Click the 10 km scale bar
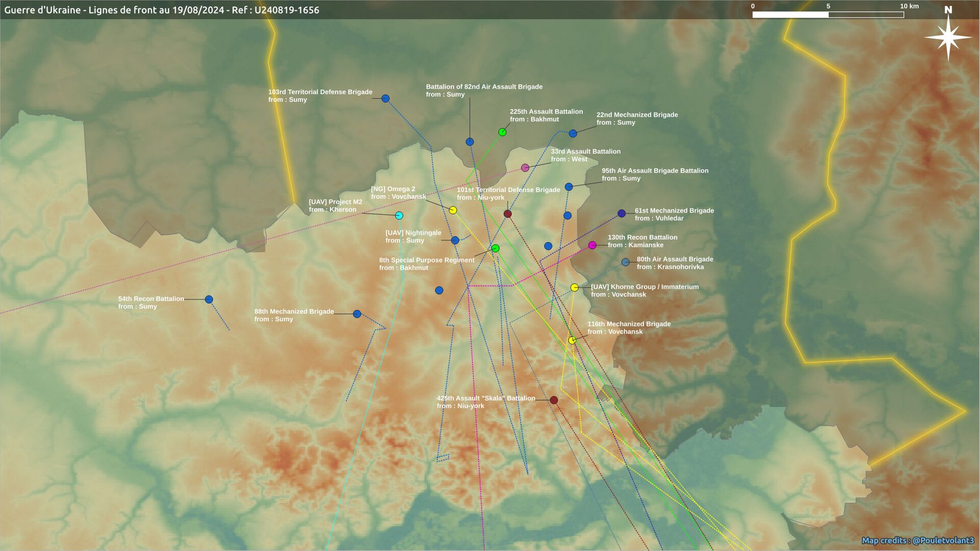 tap(827, 14)
